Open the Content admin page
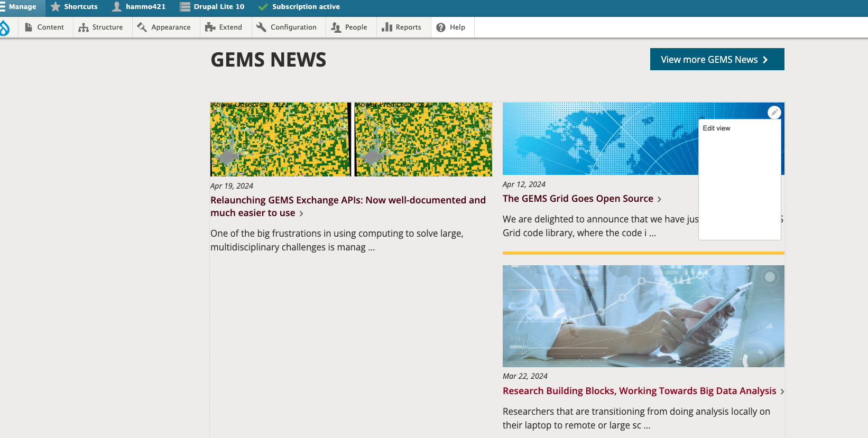 coord(44,27)
